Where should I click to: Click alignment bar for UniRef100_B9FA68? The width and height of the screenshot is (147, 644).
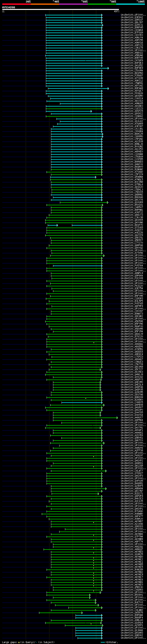(78, 88)
